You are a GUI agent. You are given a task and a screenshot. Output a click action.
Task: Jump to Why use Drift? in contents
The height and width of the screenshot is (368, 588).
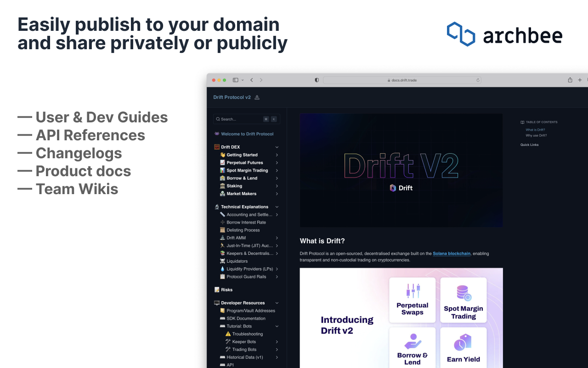[536, 136]
